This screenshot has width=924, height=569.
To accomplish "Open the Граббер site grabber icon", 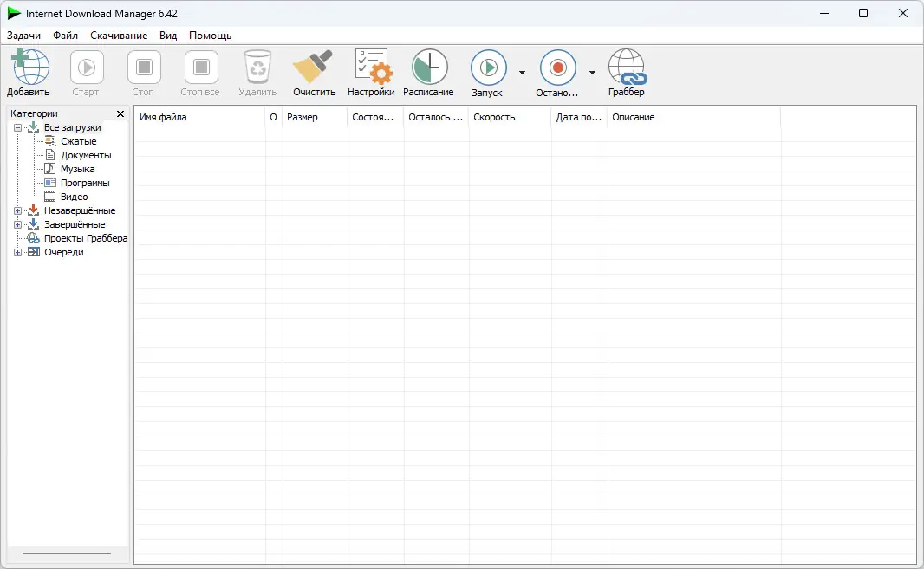I will tap(627, 67).
